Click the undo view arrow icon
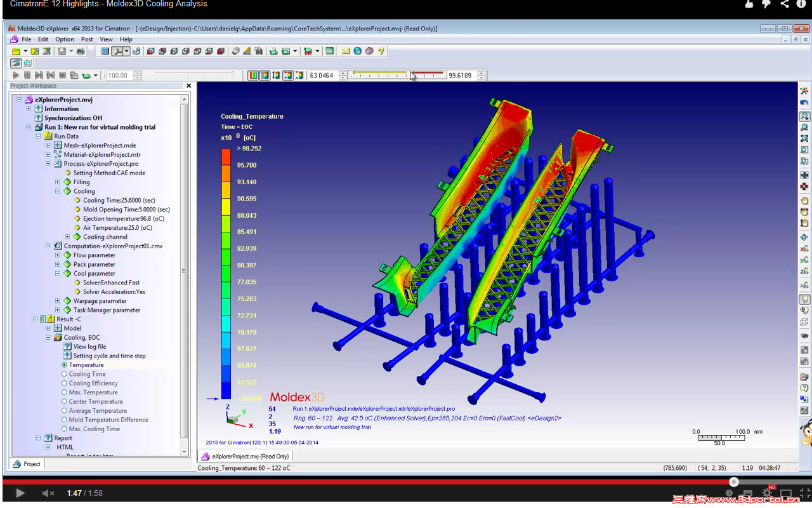Screen dimensions: 812x508 point(804,103)
